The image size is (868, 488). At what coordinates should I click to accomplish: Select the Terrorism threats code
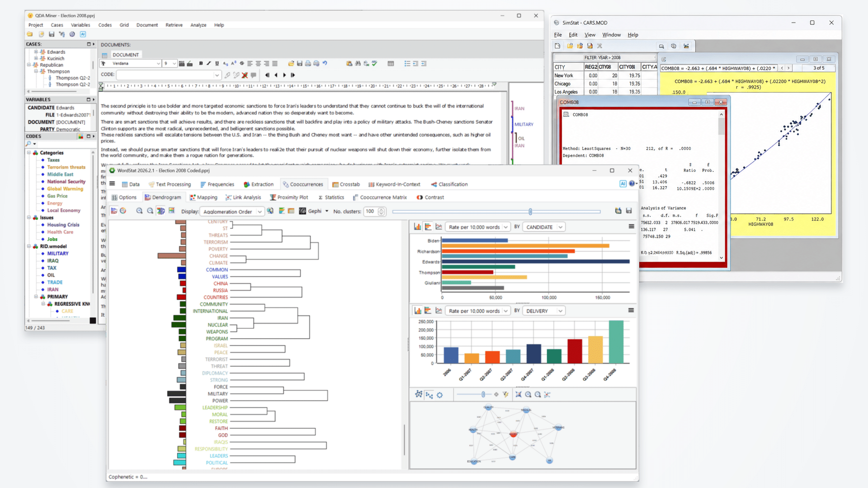click(66, 167)
